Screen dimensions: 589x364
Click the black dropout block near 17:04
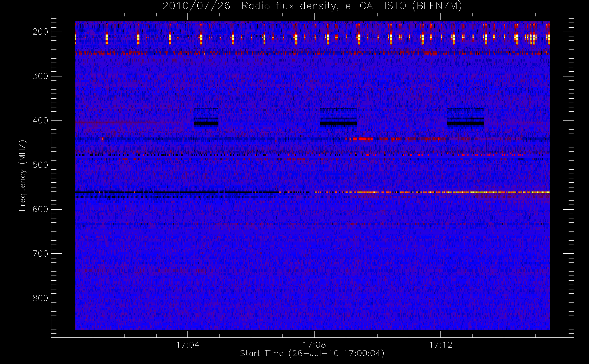(206, 123)
